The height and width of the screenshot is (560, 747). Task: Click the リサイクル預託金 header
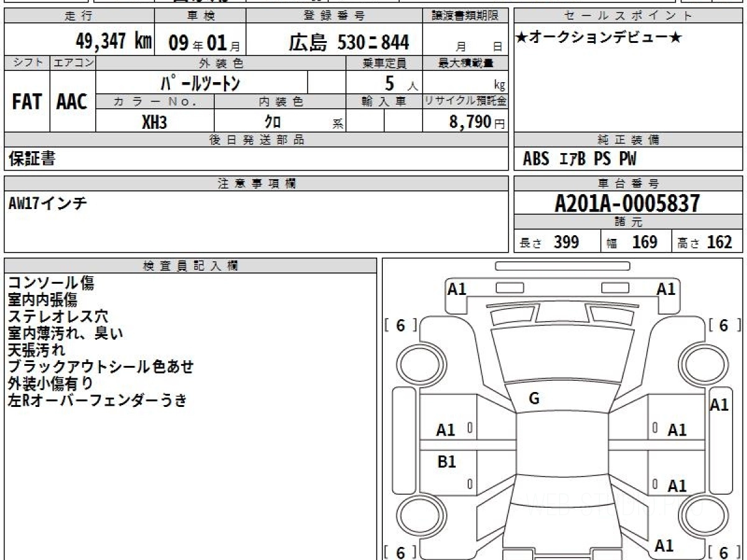[466, 101]
